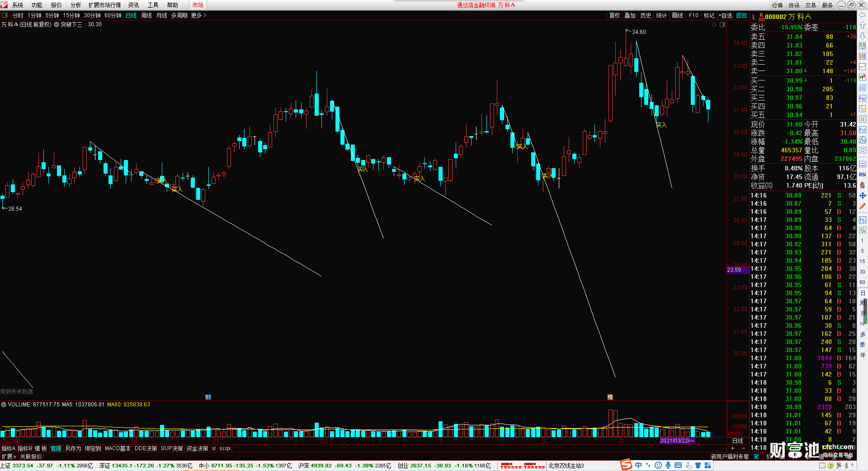Viewport: 868px width, 471px height.
Task: Click the +自选 add to watchlist button
Action: [725, 15]
